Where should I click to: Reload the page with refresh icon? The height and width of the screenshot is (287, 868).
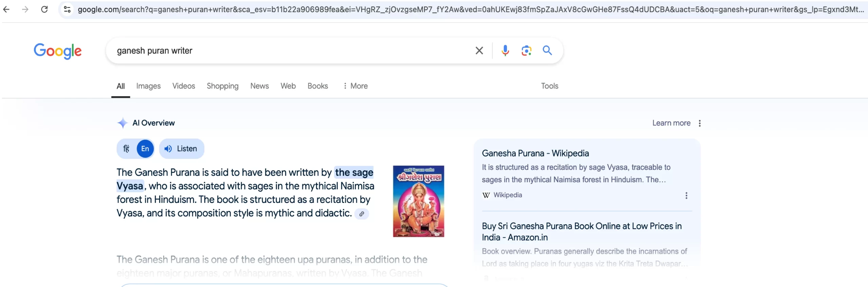click(x=44, y=9)
